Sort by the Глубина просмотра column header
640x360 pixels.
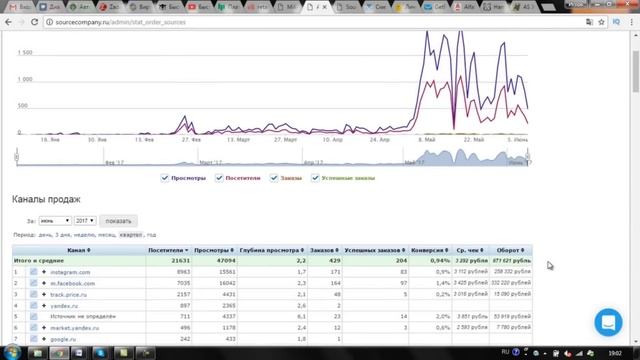coord(272,250)
